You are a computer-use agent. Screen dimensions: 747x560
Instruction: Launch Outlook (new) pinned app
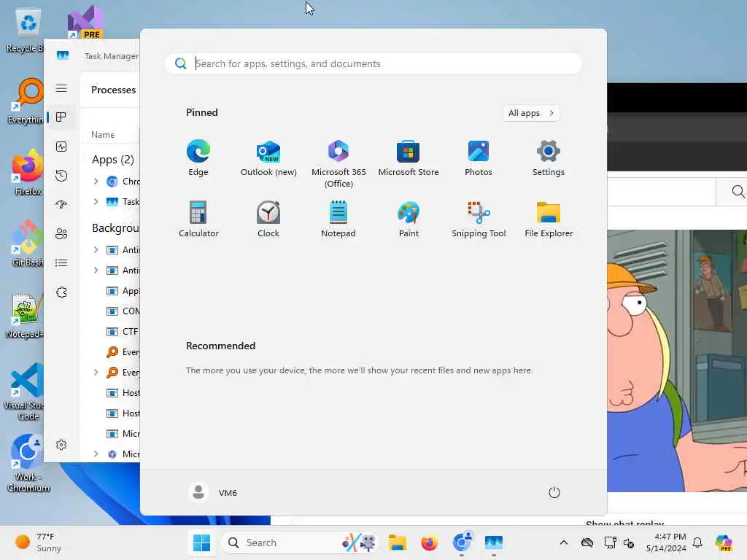pyautogui.click(x=268, y=158)
